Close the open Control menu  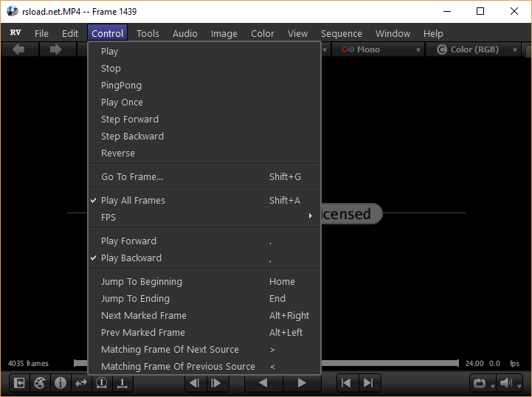107,33
